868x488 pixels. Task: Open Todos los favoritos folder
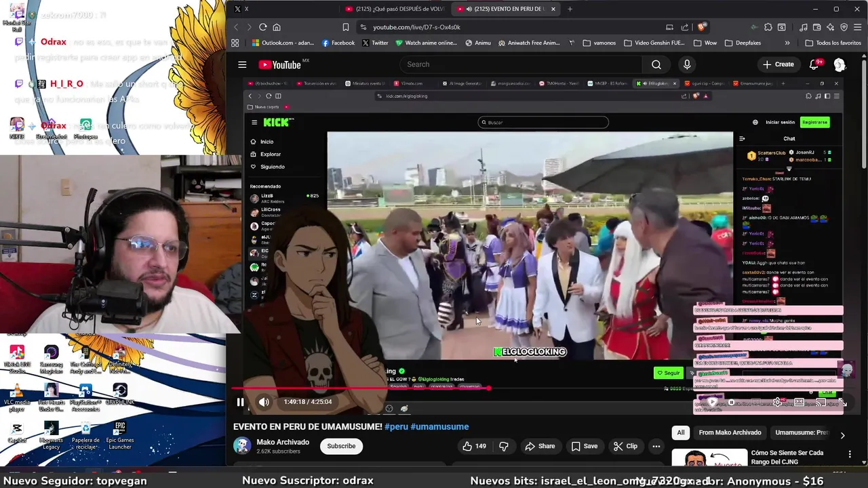pos(833,43)
